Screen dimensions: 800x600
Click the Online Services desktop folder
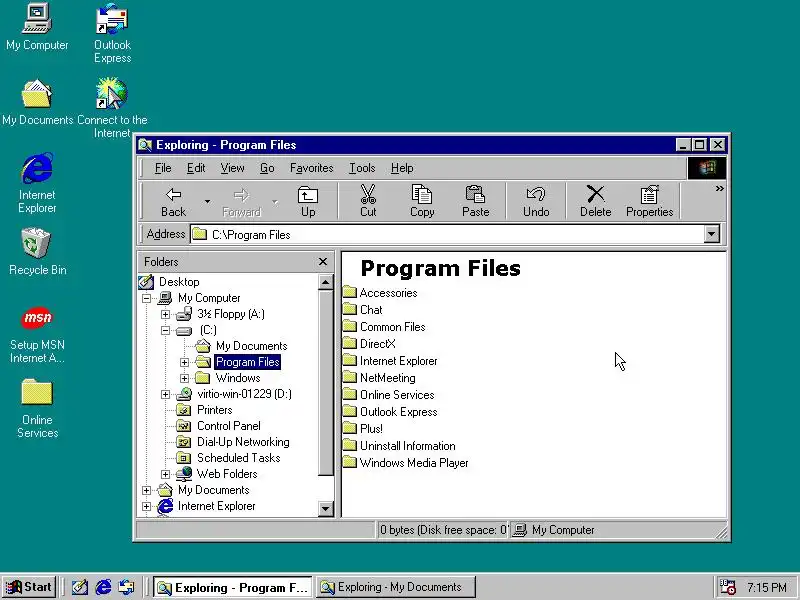pos(37,408)
